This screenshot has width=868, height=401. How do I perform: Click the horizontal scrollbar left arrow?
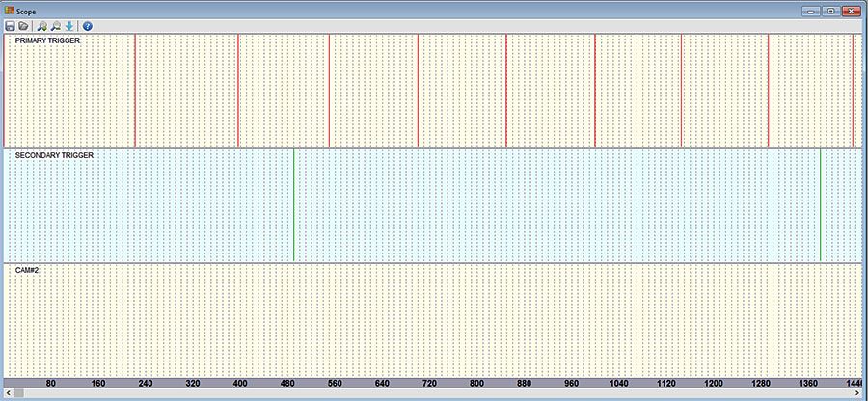click(7, 394)
